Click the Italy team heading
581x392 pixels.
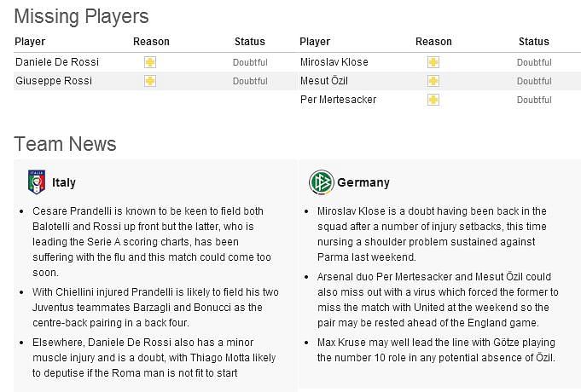click(x=64, y=182)
